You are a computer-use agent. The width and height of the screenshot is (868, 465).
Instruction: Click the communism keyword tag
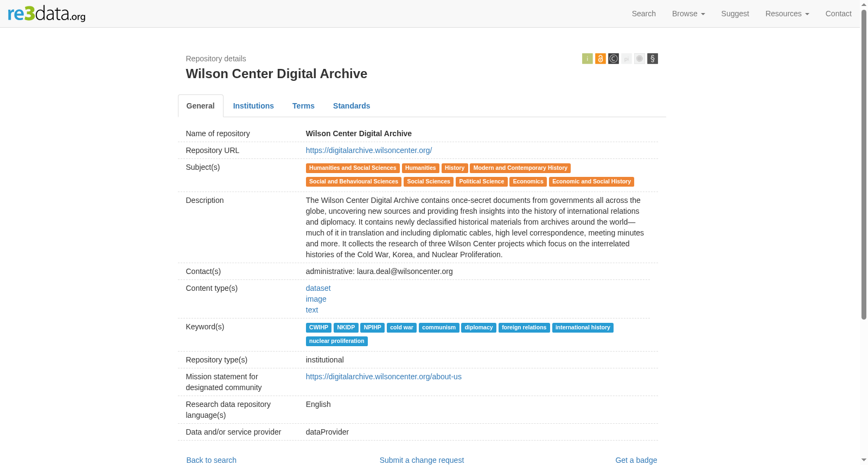[x=439, y=328]
